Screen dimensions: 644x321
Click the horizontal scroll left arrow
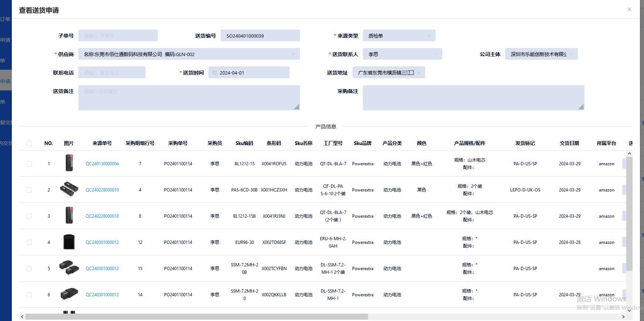pos(23,317)
